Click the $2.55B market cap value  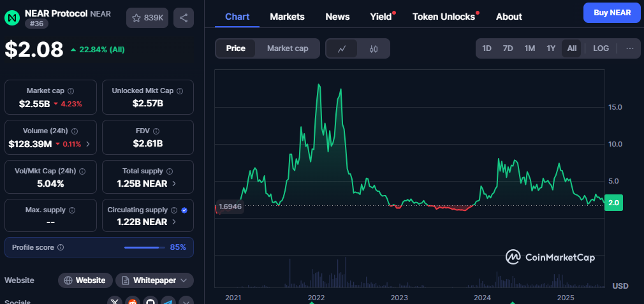pyautogui.click(x=34, y=104)
